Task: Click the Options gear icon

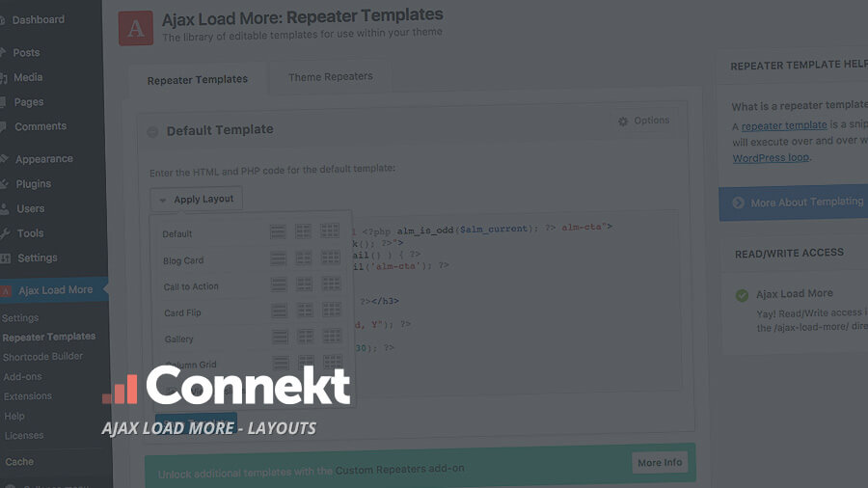Action: pyautogui.click(x=623, y=122)
